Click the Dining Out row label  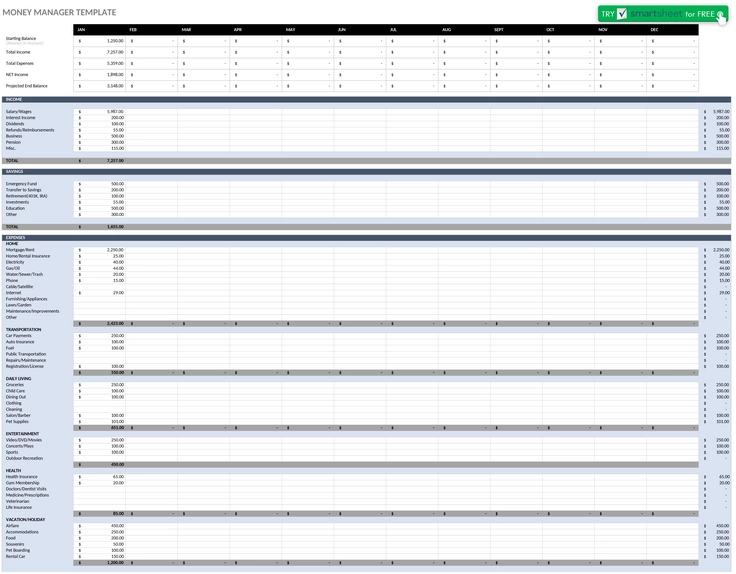click(16, 397)
